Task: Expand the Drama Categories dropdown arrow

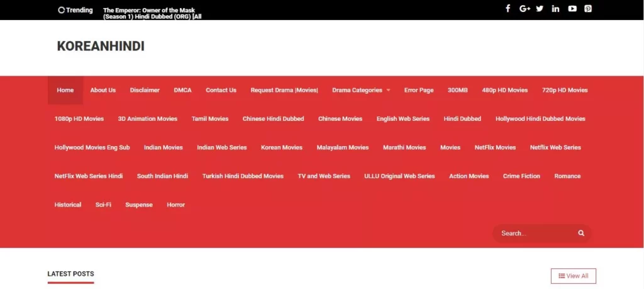Action: tap(389, 91)
